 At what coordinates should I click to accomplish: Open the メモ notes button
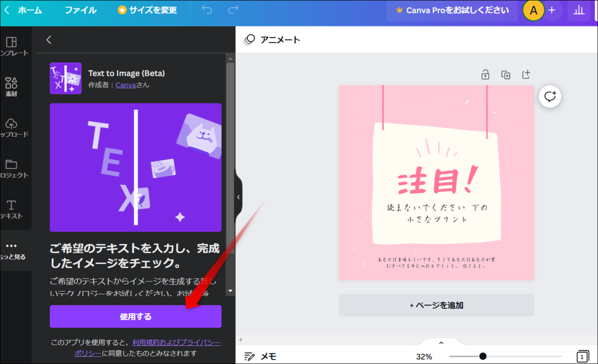point(260,357)
